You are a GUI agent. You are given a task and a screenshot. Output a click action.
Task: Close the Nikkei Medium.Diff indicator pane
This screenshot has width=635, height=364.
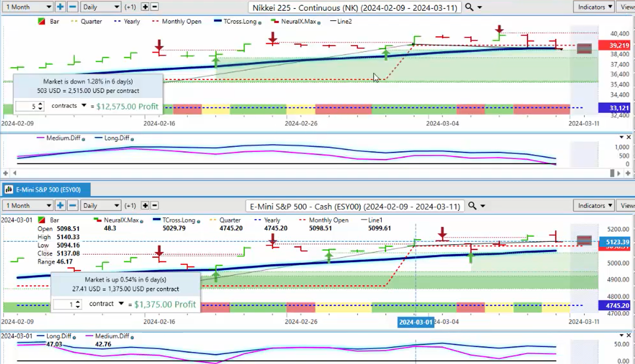click(x=628, y=137)
